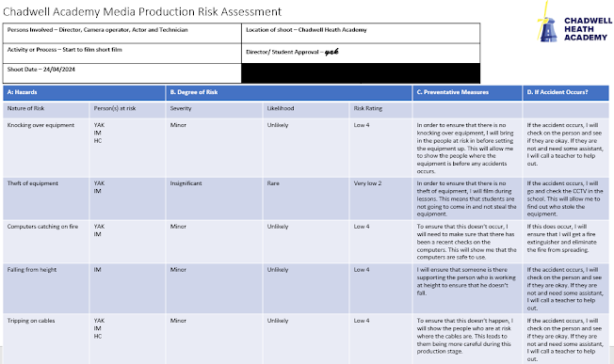Click the 'Computers catching on fire' hazard cell
The width and height of the screenshot is (614, 364).
tap(46, 242)
